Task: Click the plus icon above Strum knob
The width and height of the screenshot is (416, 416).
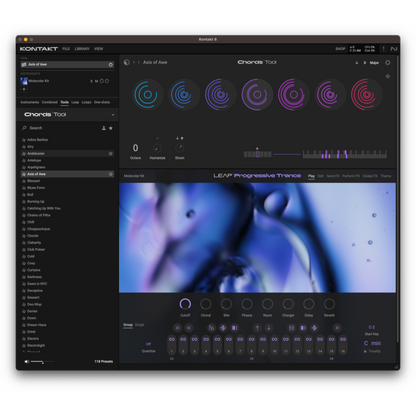Action: click(x=178, y=138)
